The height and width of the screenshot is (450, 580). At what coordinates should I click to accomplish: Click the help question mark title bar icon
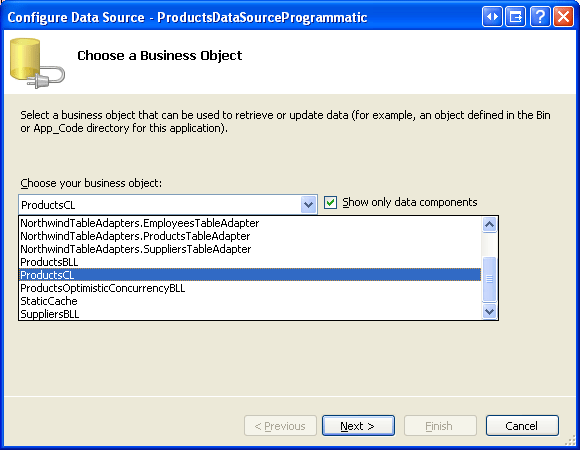point(540,17)
